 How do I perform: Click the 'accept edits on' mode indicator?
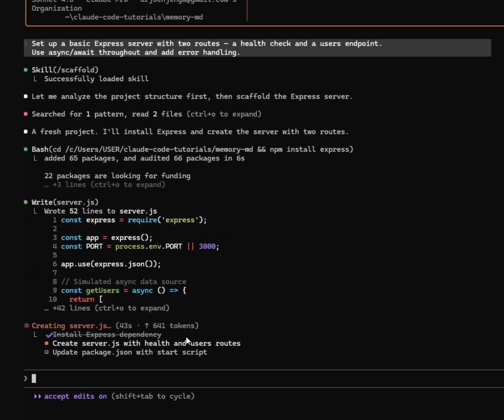point(76,396)
